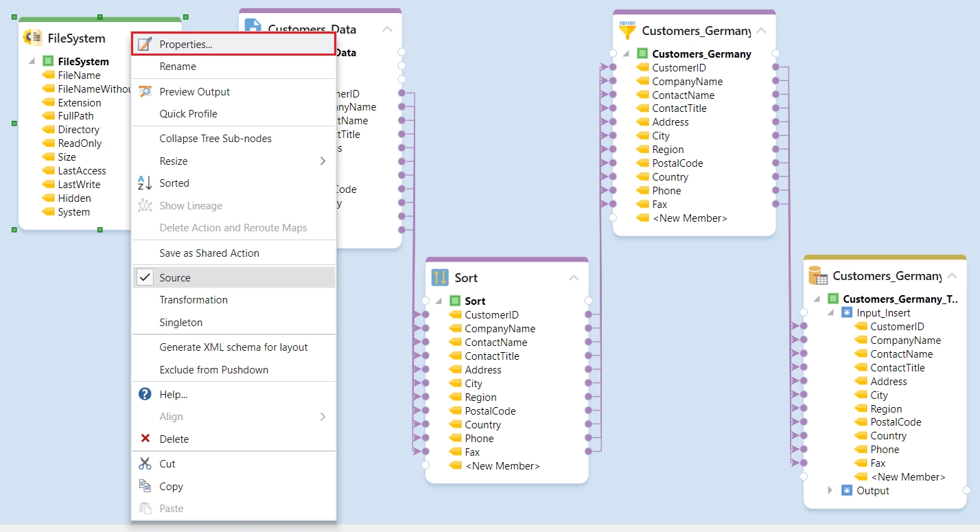Click the red Delete X icon
The width and height of the screenshot is (980, 532).
(145, 439)
